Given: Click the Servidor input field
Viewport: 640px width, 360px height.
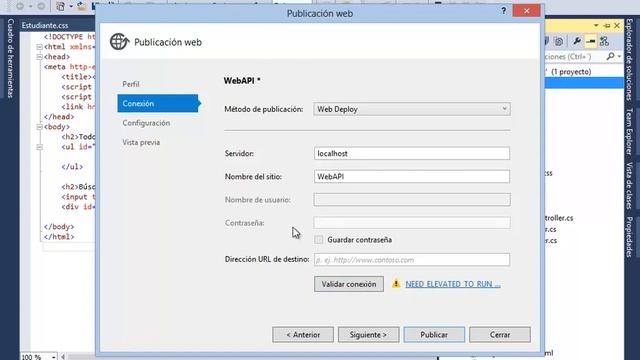Looking at the screenshot, I should click(x=412, y=153).
